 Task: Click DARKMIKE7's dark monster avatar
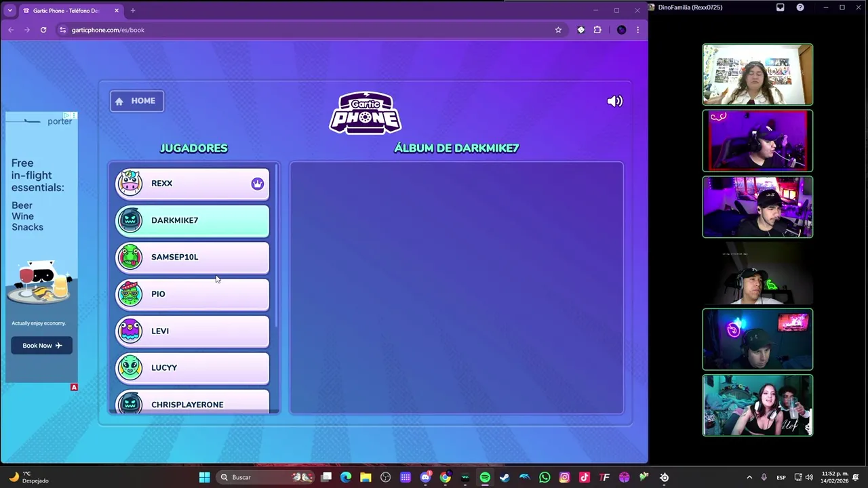[x=130, y=220]
